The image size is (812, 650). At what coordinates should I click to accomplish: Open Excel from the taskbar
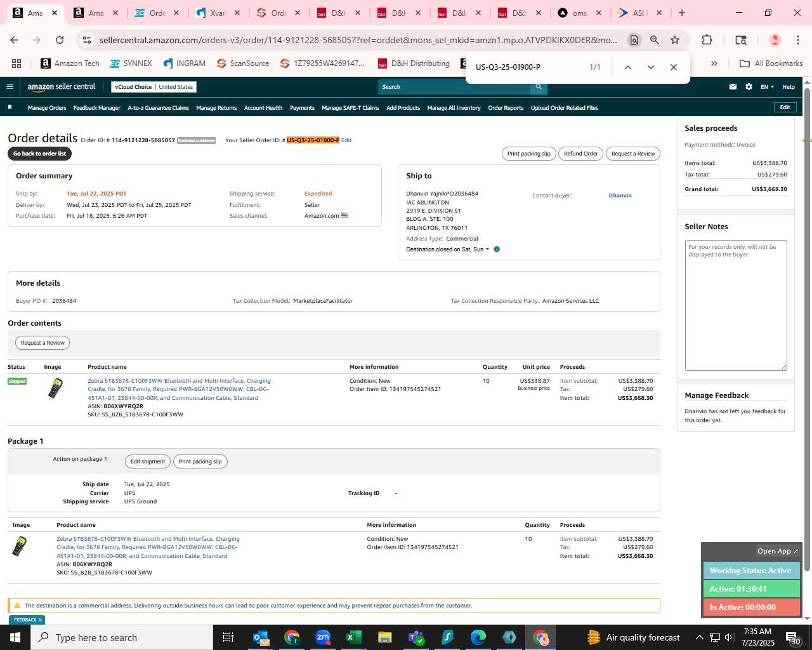click(x=354, y=637)
